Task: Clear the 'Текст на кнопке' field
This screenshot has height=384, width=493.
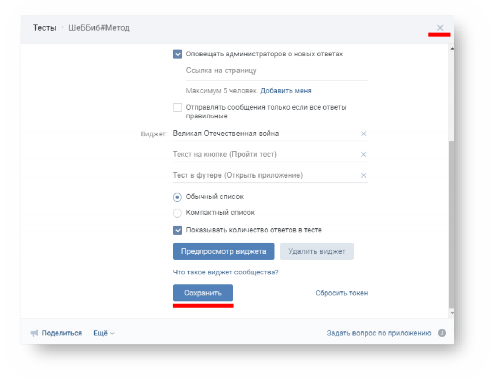Action: pos(363,154)
